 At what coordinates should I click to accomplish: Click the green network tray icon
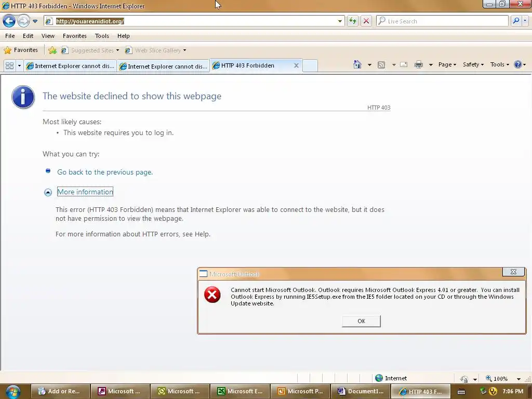(483, 392)
